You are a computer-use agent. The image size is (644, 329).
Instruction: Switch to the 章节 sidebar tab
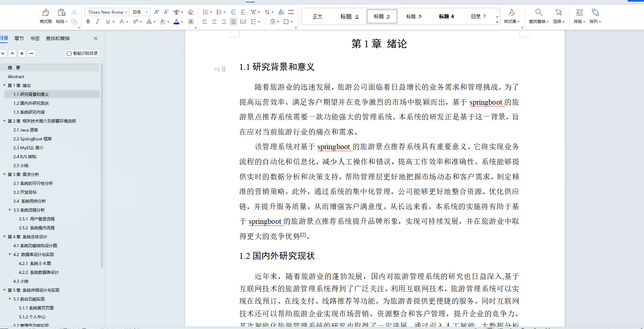19,38
